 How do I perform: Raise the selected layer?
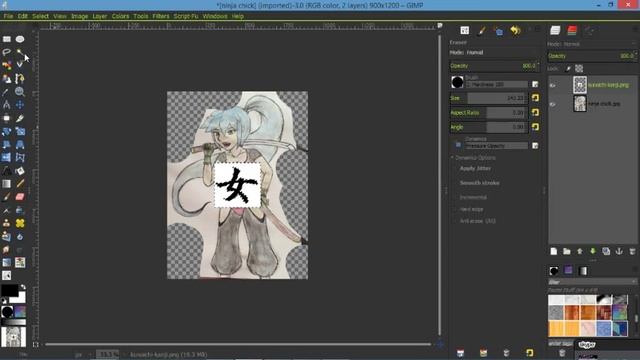(580, 251)
